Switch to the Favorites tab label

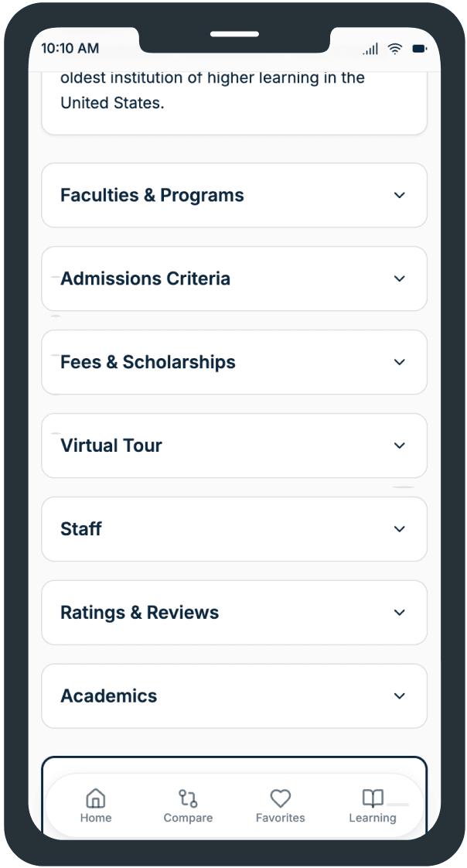tap(280, 818)
